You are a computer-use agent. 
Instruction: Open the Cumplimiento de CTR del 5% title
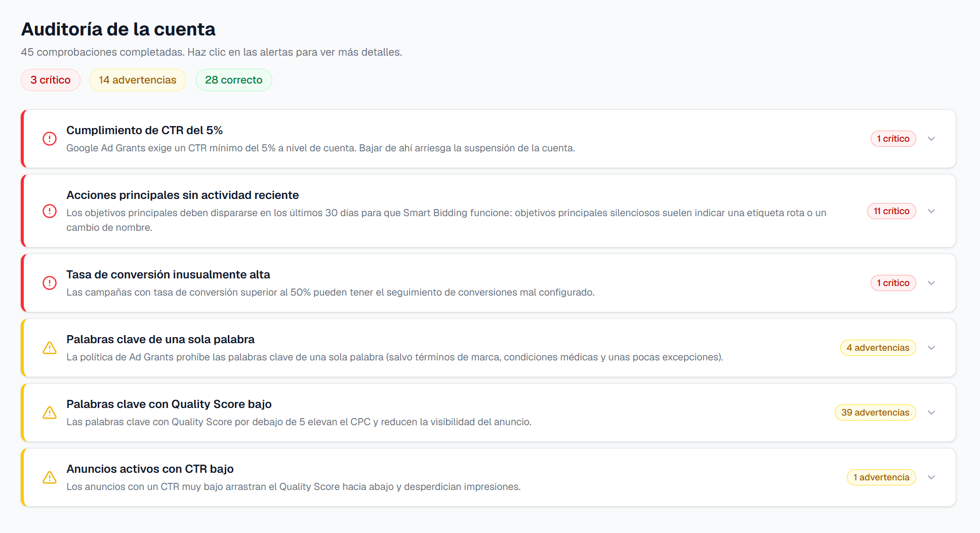tap(145, 130)
